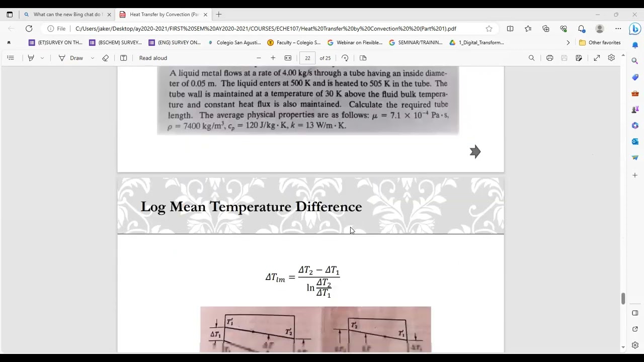
Task: Close the Bing chat tab
Action: click(109, 15)
